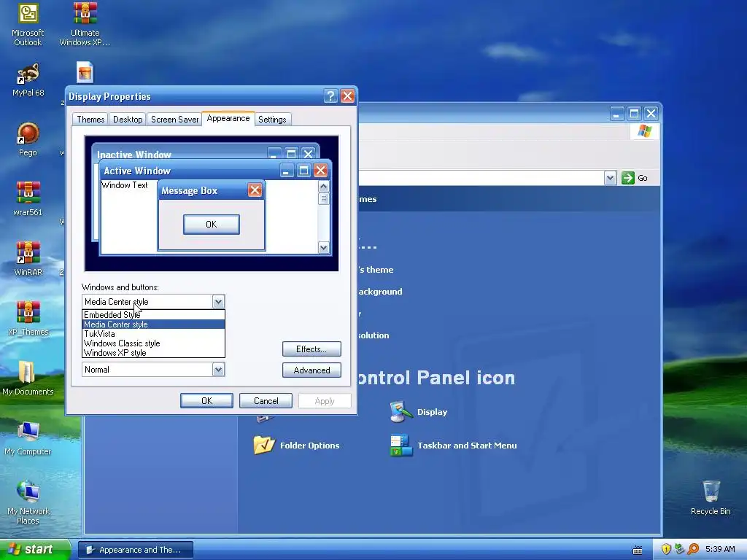Click the magnifier tray icon

tap(693, 549)
